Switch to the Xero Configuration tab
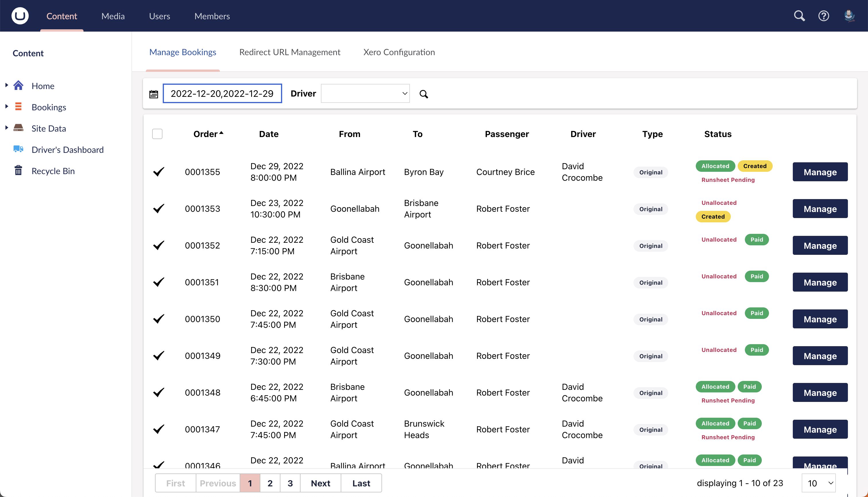The width and height of the screenshot is (868, 497). click(x=399, y=52)
